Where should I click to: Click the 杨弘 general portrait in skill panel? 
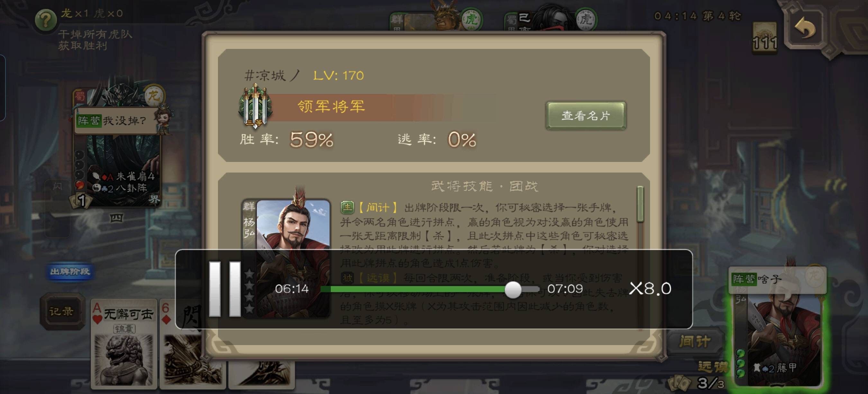(x=286, y=258)
